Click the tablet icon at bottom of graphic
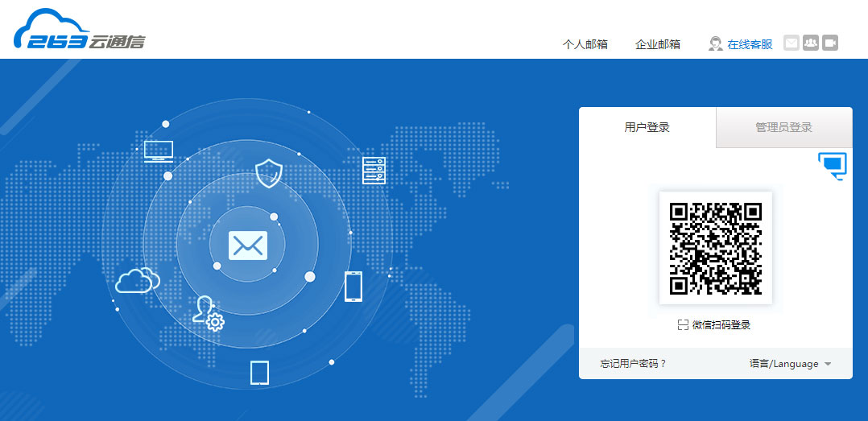The height and width of the screenshot is (421, 868). (259, 373)
